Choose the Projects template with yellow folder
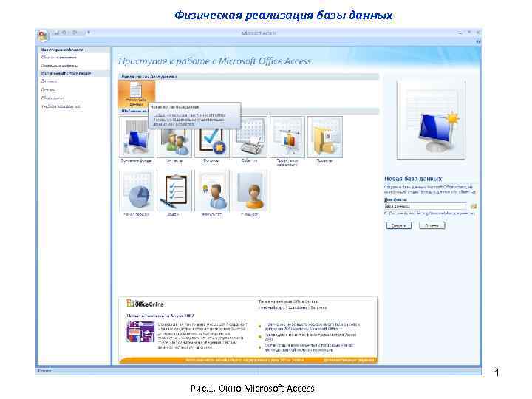The height and width of the screenshot is (399, 532). (x=325, y=140)
